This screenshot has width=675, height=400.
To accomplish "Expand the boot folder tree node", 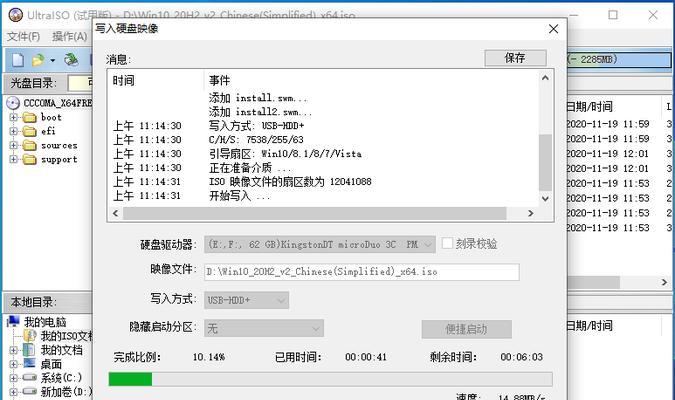I will tap(13, 117).
